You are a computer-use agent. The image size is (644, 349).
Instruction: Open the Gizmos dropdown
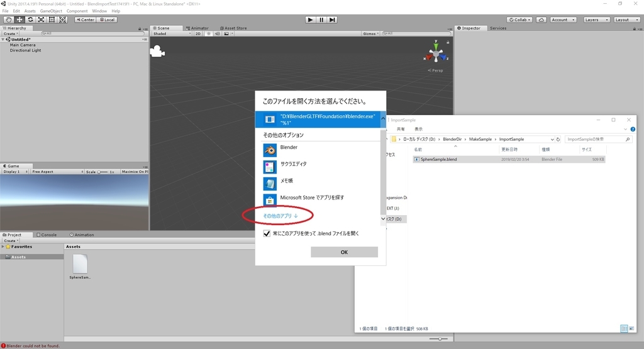click(x=370, y=34)
